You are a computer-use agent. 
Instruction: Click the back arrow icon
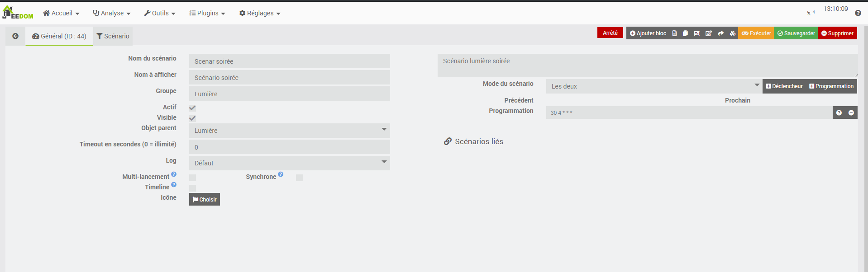(15, 36)
